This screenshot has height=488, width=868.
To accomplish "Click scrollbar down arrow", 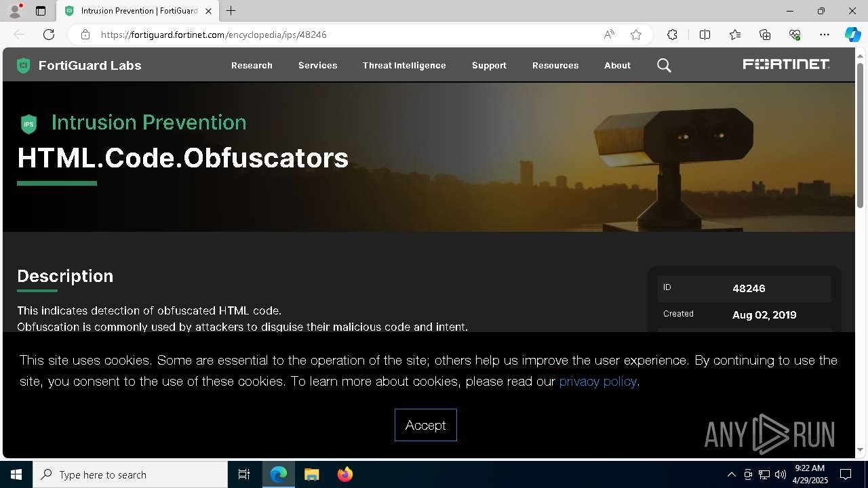I will click(861, 449).
